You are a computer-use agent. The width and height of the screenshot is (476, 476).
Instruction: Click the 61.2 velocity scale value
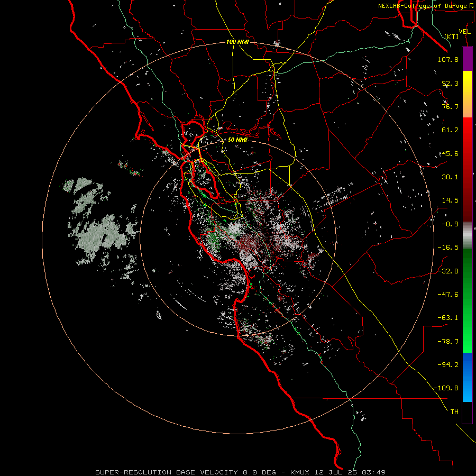[x=450, y=130]
